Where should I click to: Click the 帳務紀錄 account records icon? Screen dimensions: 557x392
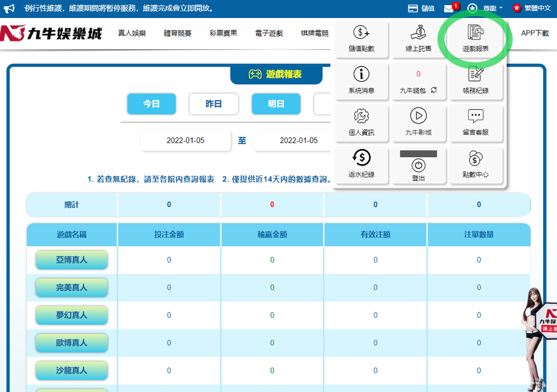[x=476, y=81]
